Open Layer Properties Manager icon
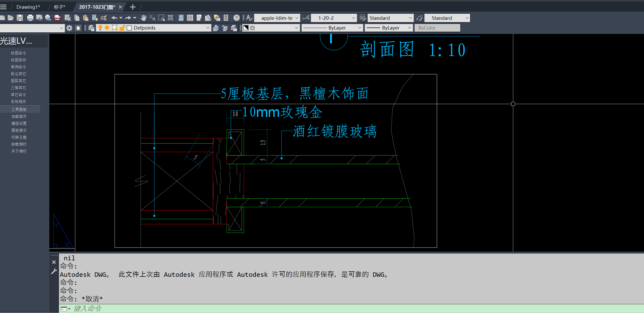 [x=91, y=28]
